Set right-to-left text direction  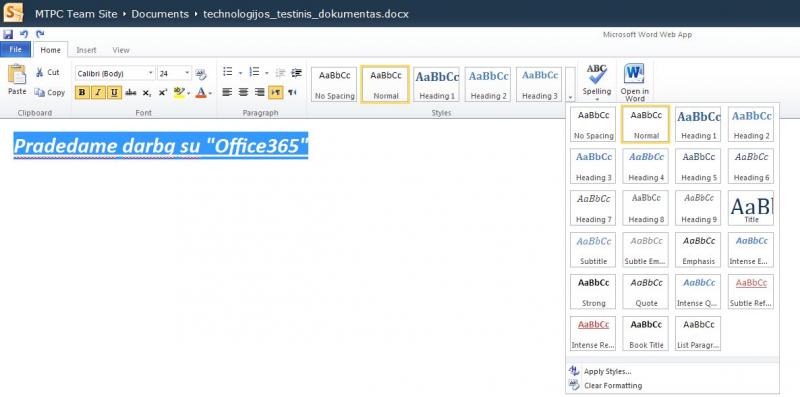coord(292,92)
